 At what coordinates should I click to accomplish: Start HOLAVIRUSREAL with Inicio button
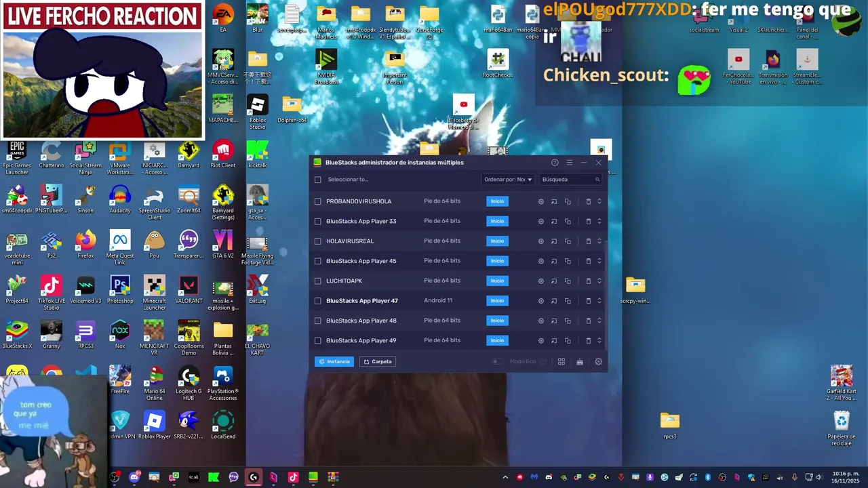497,241
